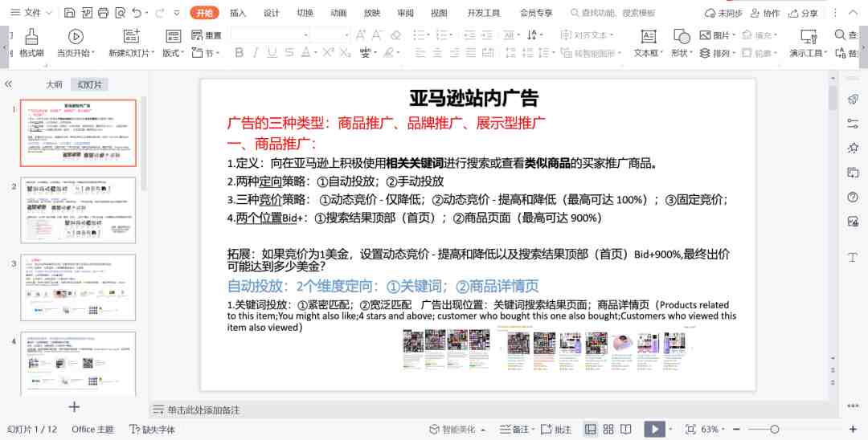This screenshot has height=440, width=868.
Task: Clear text formatting with eraser icon
Action: pyautogui.click(x=395, y=35)
